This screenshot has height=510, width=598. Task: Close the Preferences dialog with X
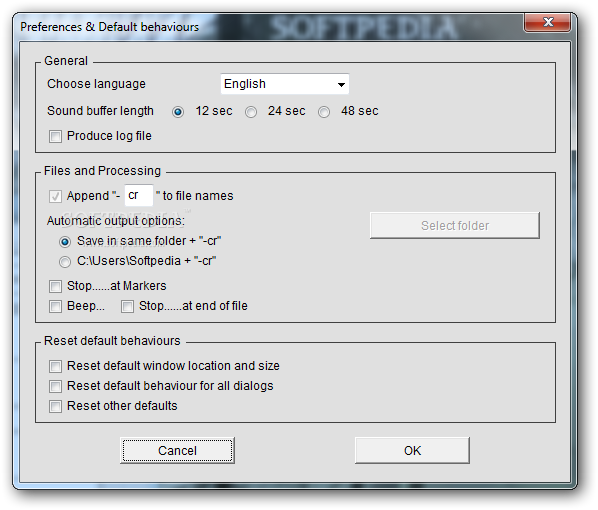[548, 22]
